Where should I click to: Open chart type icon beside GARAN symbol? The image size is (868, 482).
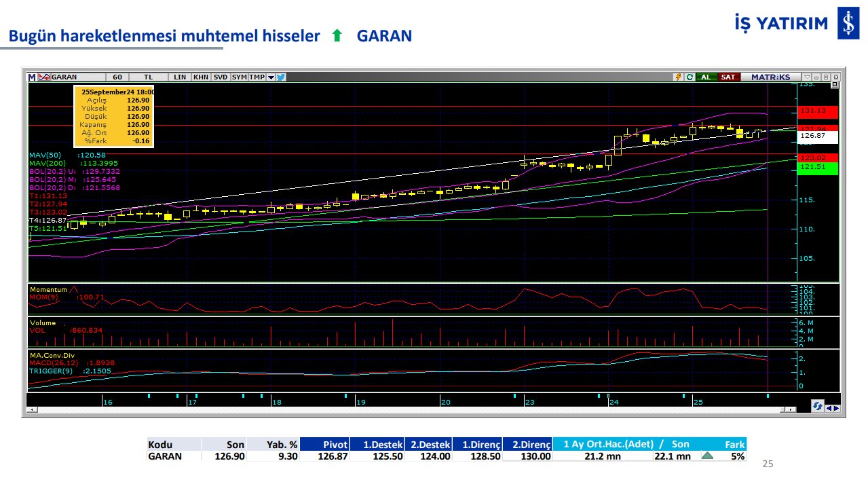tap(43, 77)
